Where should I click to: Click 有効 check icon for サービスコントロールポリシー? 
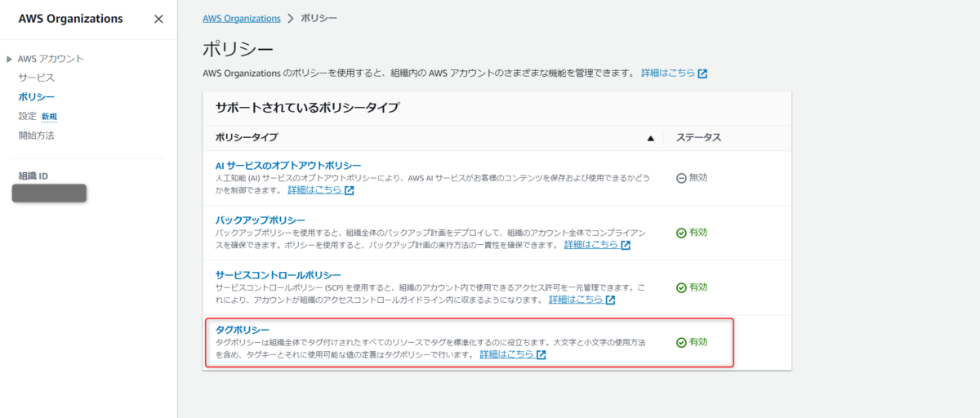pos(681,287)
